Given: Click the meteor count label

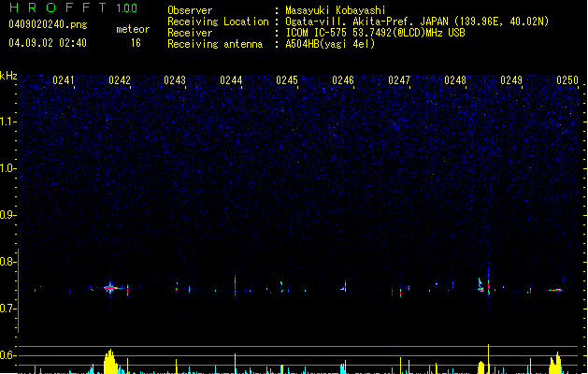Looking at the screenshot, I should pyautogui.click(x=133, y=29).
